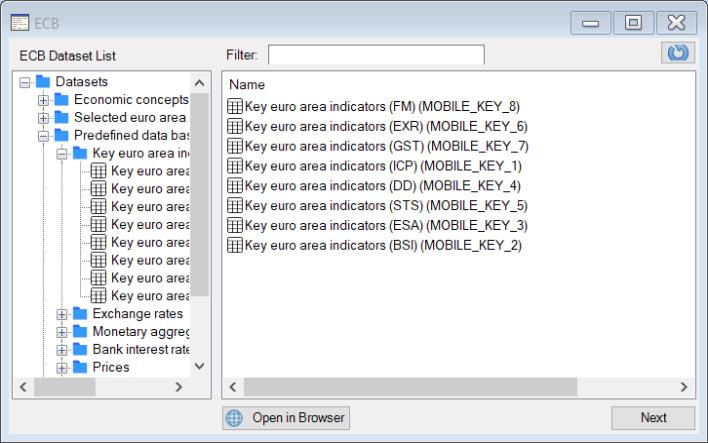Click table icon beside Key euro area indicators (EXR)
The width and height of the screenshot is (708, 443).
(x=236, y=126)
